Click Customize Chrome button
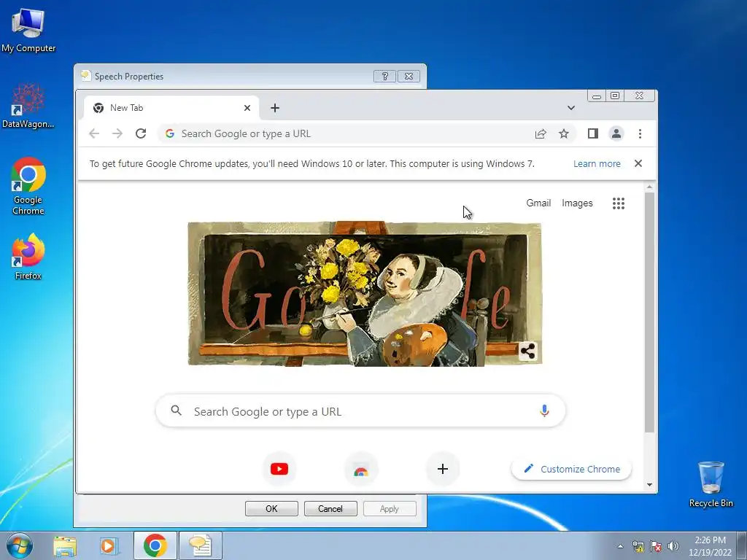The width and height of the screenshot is (747, 560). click(x=571, y=469)
